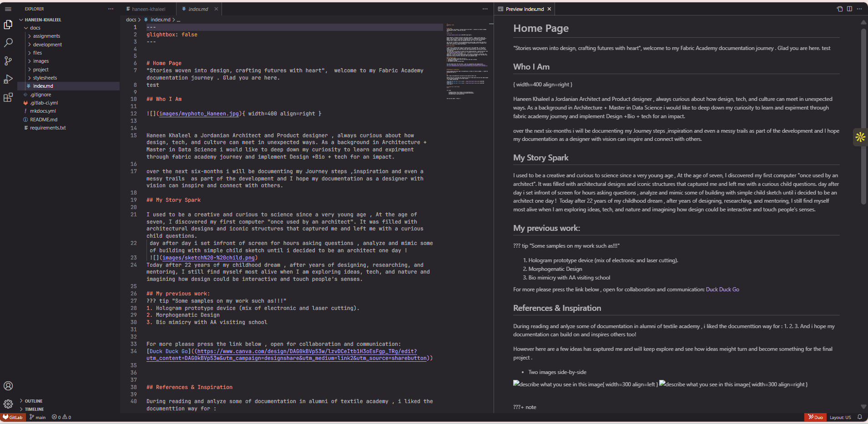Click the notifications bell in status bar
This screenshot has height=424, width=868.
point(859,417)
